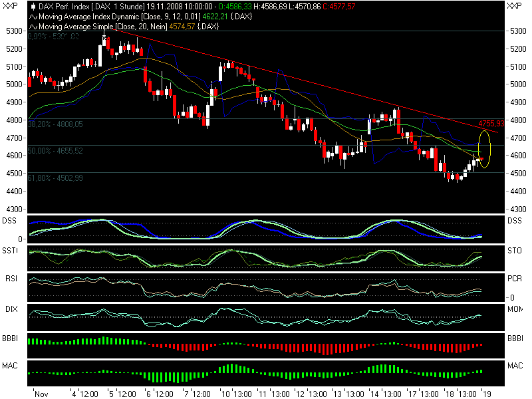Click the Nov date label on time axis
The width and height of the screenshot is (532, 399).
tap(41, 394)
